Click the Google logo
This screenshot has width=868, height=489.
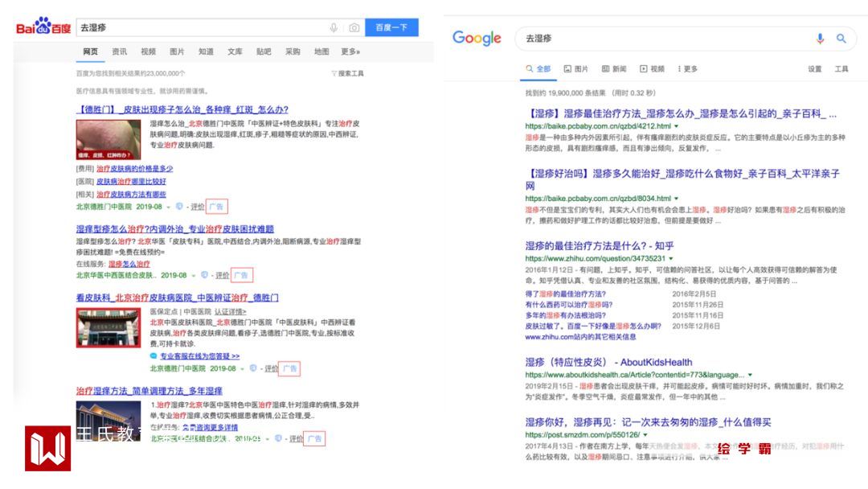(477, 39)
